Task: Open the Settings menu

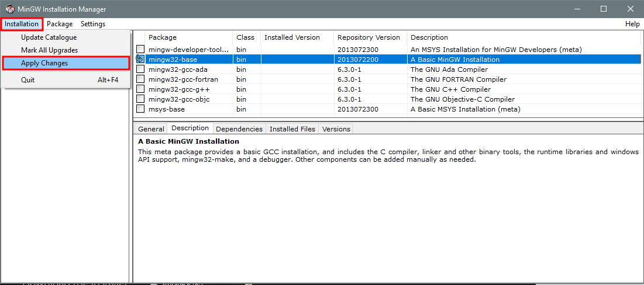Action: click(93, 24)
